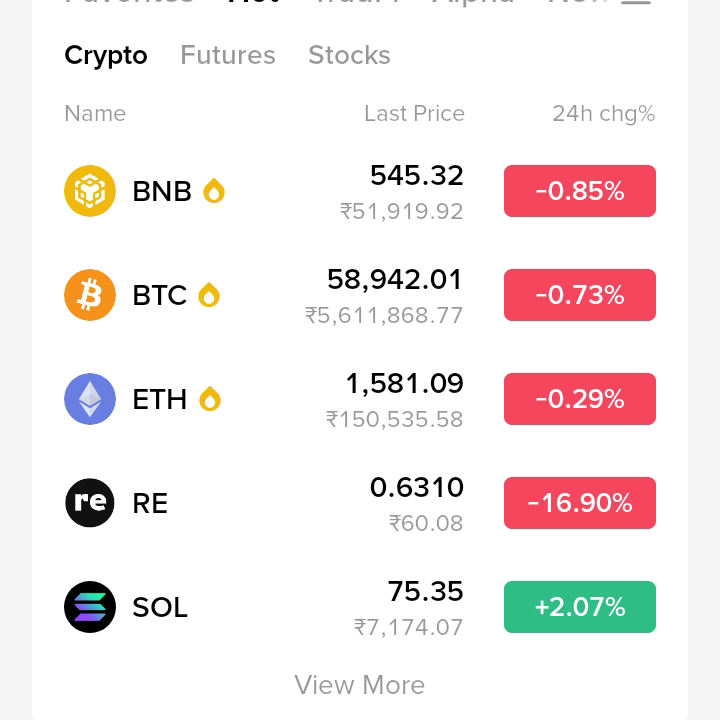Switch to the Futures tab
The width and height of the screenshot is (720, 720).
coord(228,55)
